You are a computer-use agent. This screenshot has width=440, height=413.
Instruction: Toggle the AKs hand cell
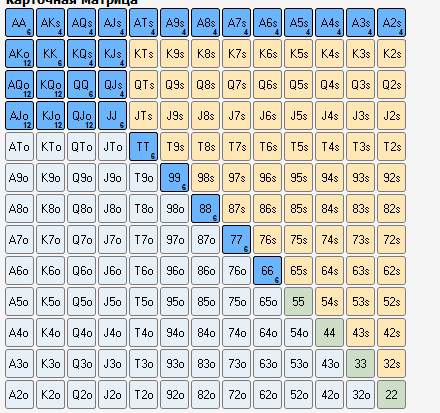50,23
